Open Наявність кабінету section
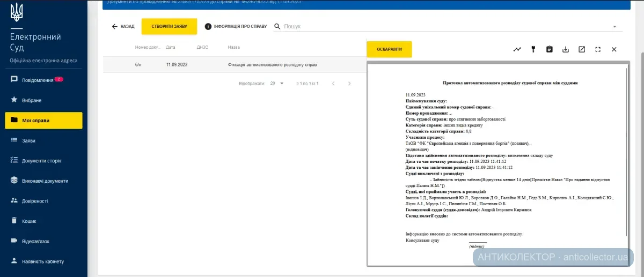The height and width of the screenshot is (277, 644). pyautogui.click(x=43, y=261)
